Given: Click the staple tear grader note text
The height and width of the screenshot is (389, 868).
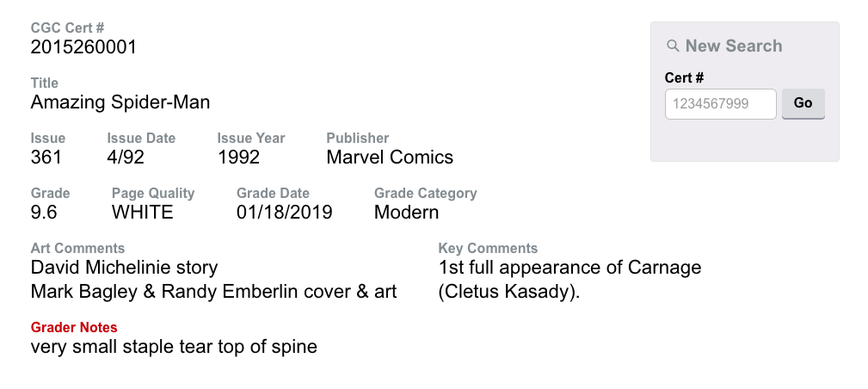Looking at the screenshot, I should coord(174,348).
